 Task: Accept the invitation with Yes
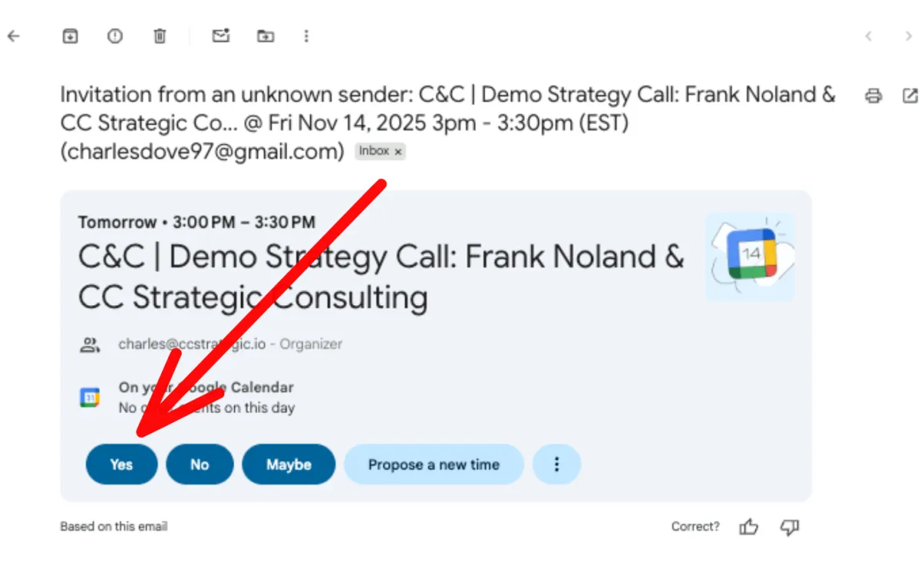(x=122, y=465)
